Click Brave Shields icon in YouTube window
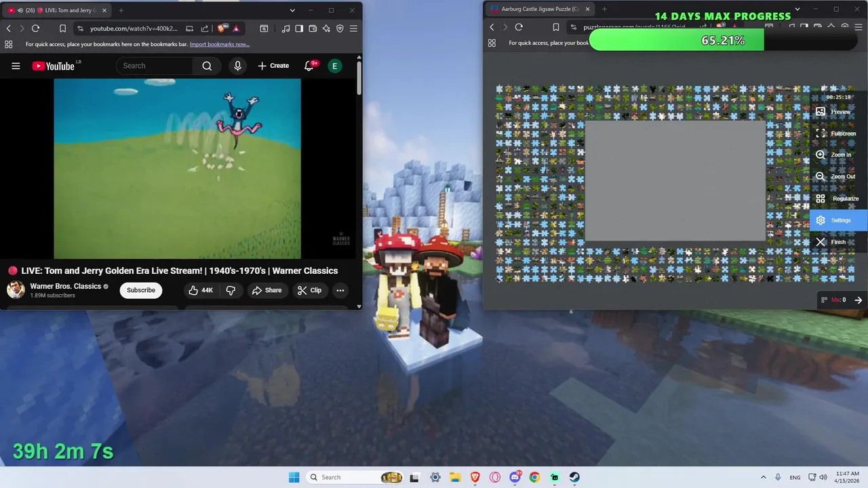The image size is (868, 488). pos(221,28)
